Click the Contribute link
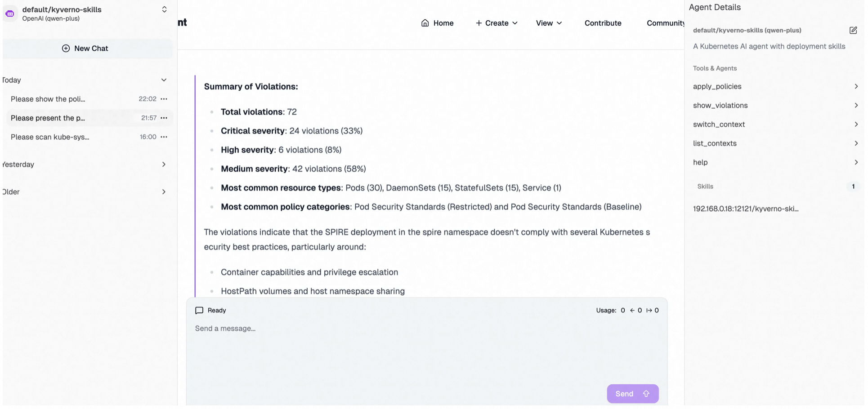This screenshot has height=409, width=868. 603,23
